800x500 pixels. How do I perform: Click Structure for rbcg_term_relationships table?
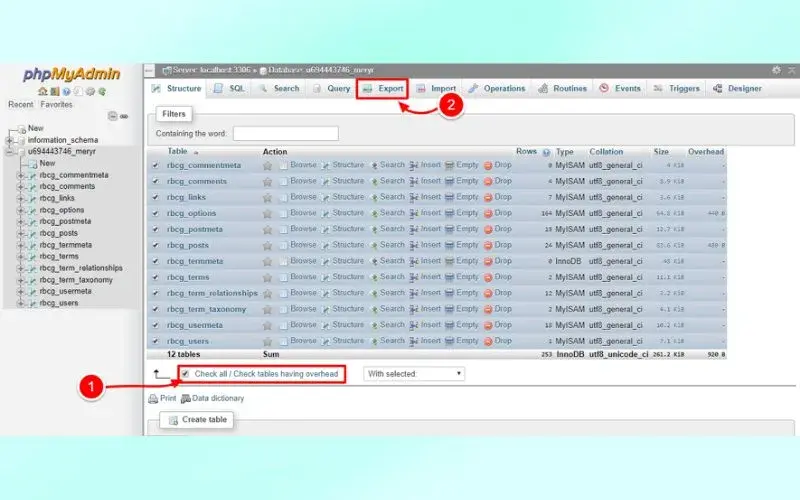[x=343, y=293]
